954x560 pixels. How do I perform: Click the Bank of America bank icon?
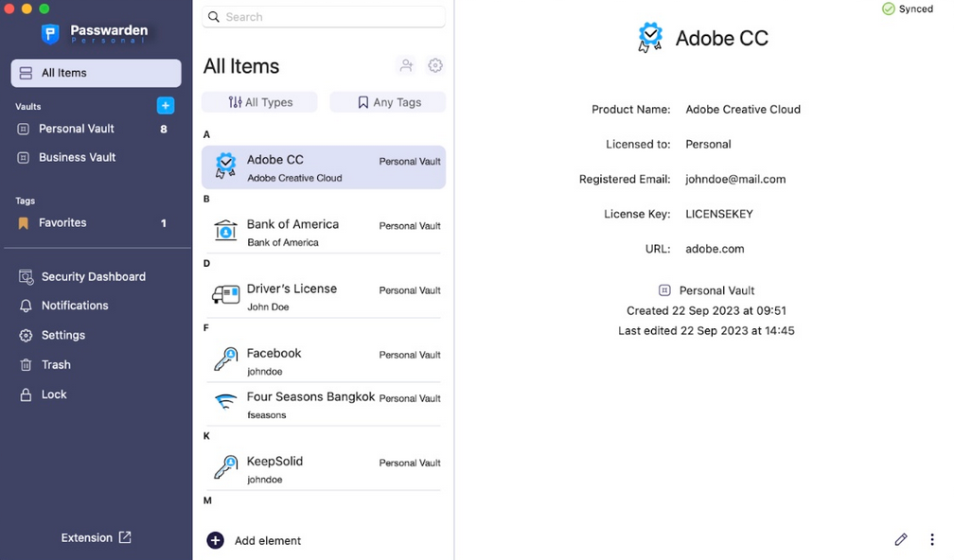pos(225,231)
